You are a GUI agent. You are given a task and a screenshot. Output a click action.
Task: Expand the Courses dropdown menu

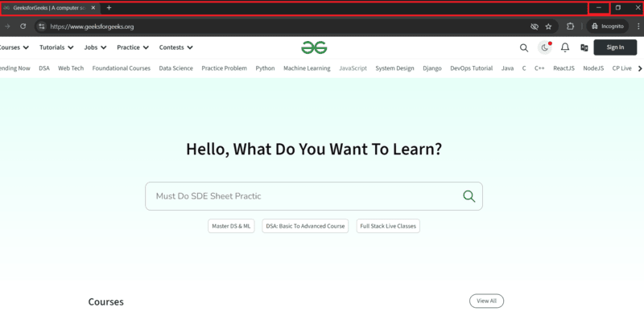[x=13, y=47]
